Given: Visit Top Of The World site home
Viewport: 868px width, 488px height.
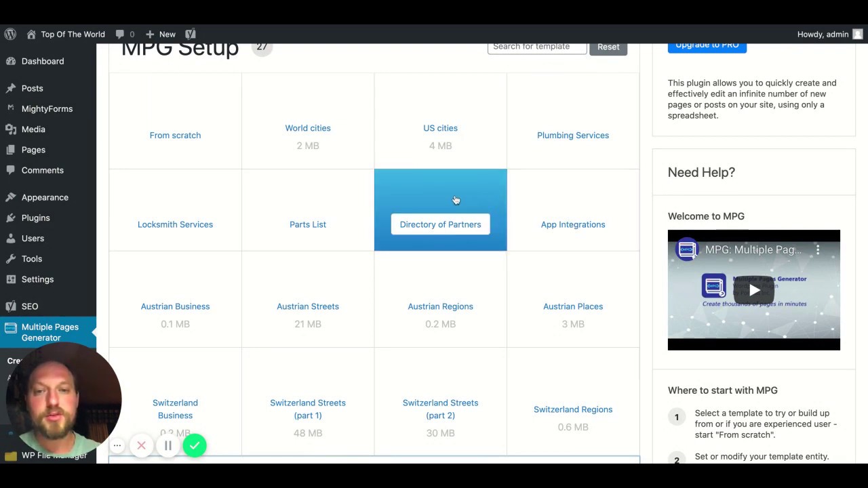Looking at the screenshot, I should pos(66,34).
